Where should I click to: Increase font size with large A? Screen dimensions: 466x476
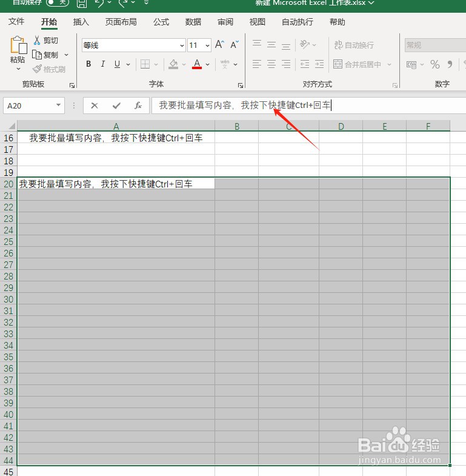tap(219, 45)
